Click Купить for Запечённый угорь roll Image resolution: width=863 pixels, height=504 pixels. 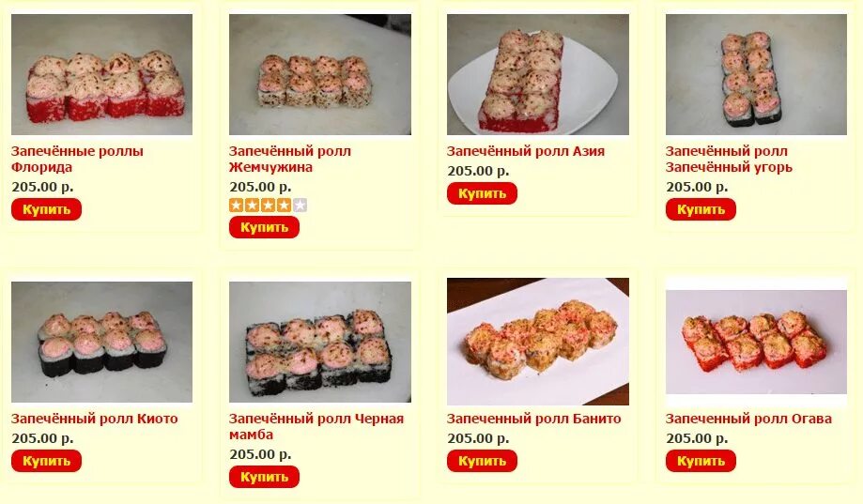pyautogui.click(x=701, y=209)
